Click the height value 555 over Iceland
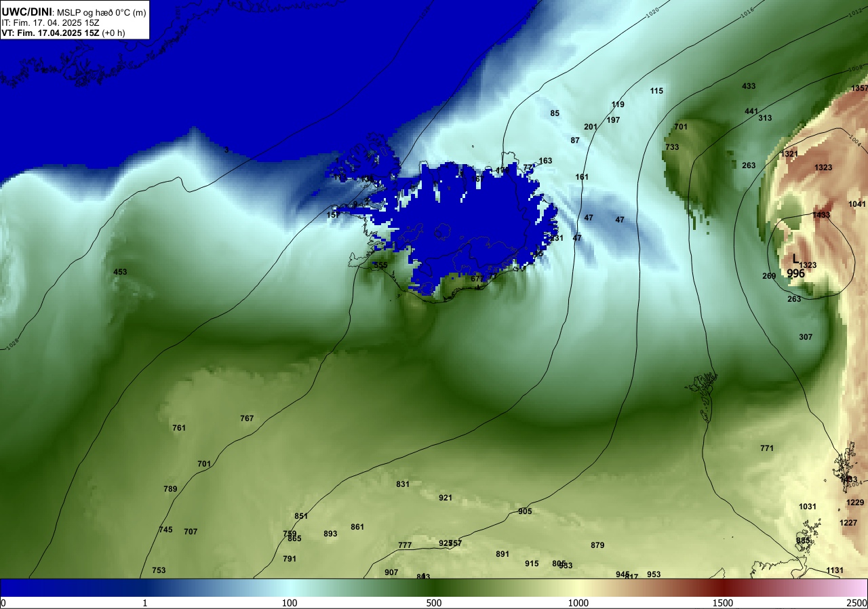868x609 pixels. point(380,265)
